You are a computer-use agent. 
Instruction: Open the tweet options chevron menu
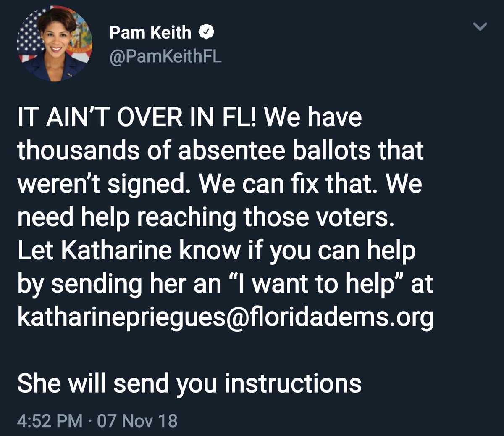[x=480, y=27]
